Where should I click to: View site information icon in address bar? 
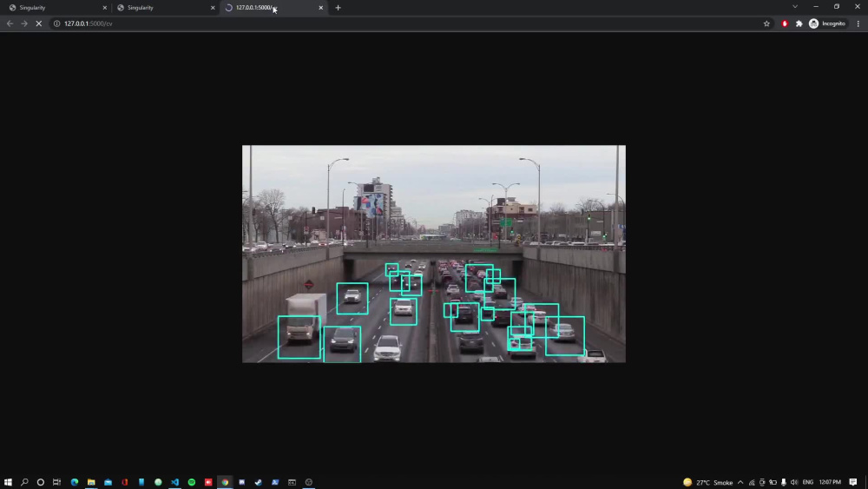click(56, 23)
